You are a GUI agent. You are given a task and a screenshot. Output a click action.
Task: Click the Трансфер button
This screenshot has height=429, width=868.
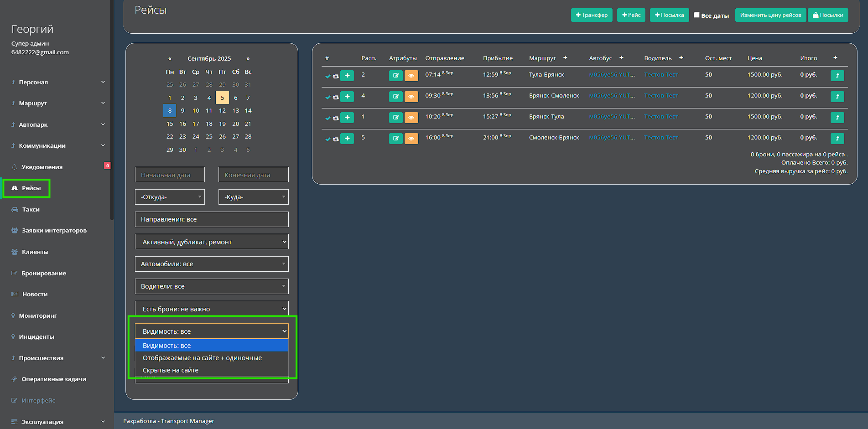click(x=591, y=15)
